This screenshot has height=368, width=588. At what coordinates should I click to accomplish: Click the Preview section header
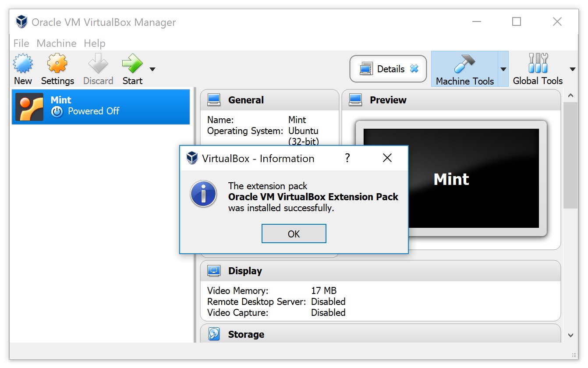pos(451,100)
